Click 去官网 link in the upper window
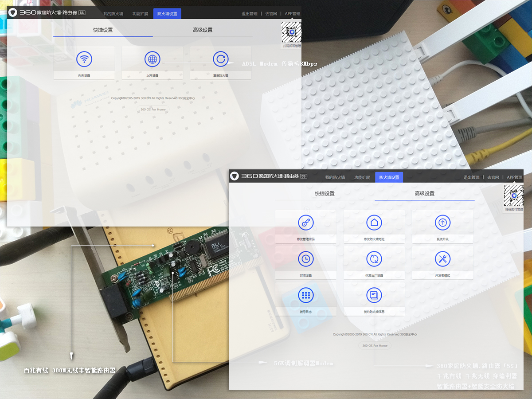The width and height of the screenshot is (532, 399). [271, 14]
